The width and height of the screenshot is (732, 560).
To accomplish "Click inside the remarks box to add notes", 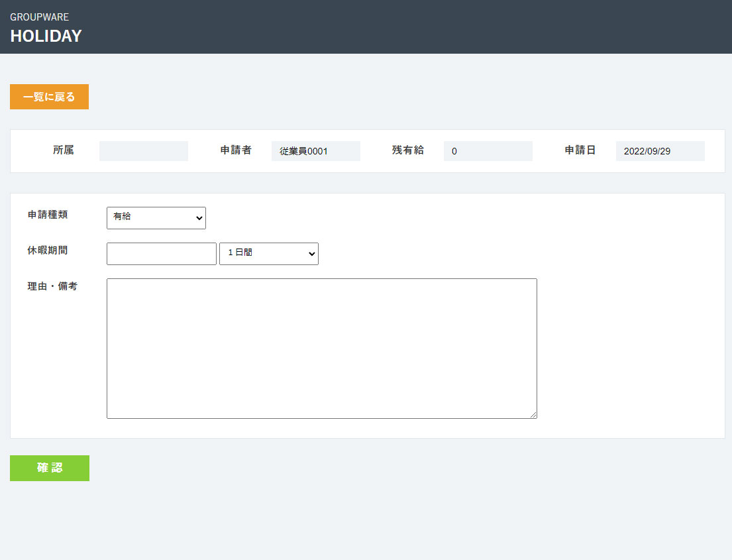I will pos(321,348).
